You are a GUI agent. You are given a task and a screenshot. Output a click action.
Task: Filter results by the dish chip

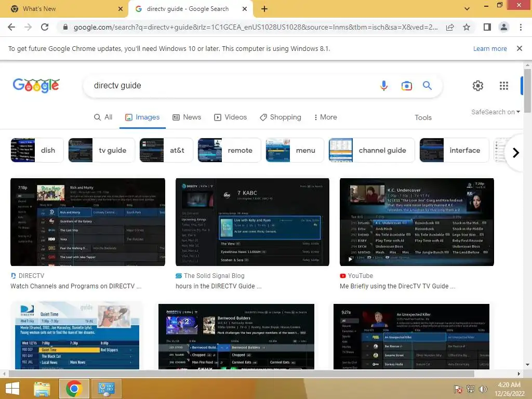tap(37, 150)
